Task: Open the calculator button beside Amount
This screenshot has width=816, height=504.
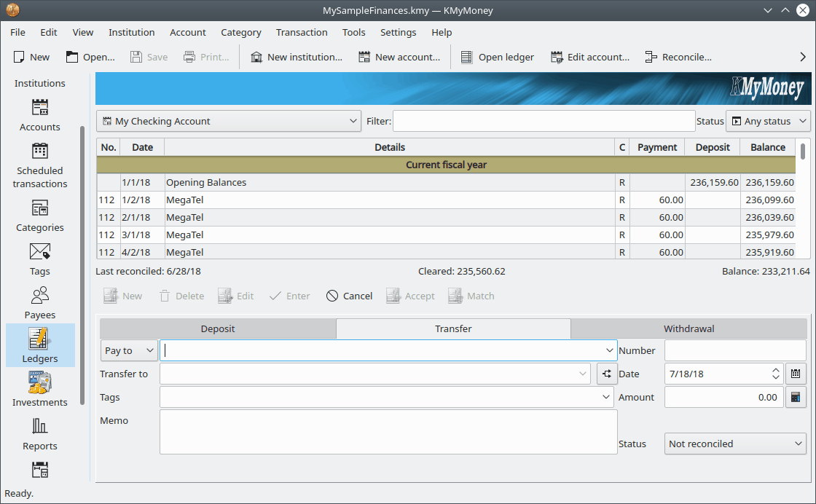Action: (x=796, y=398)
